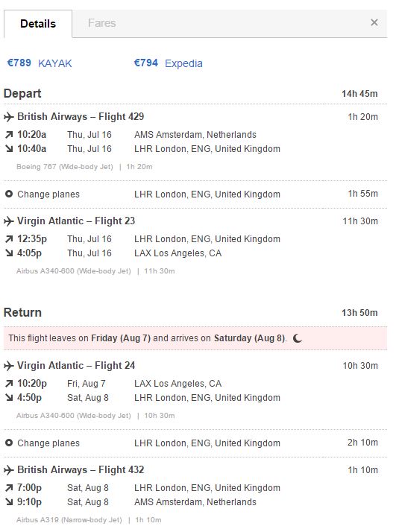Screen dimensions: 396x532
Task: Open the €794 Expedia price link
Action: 168,63
